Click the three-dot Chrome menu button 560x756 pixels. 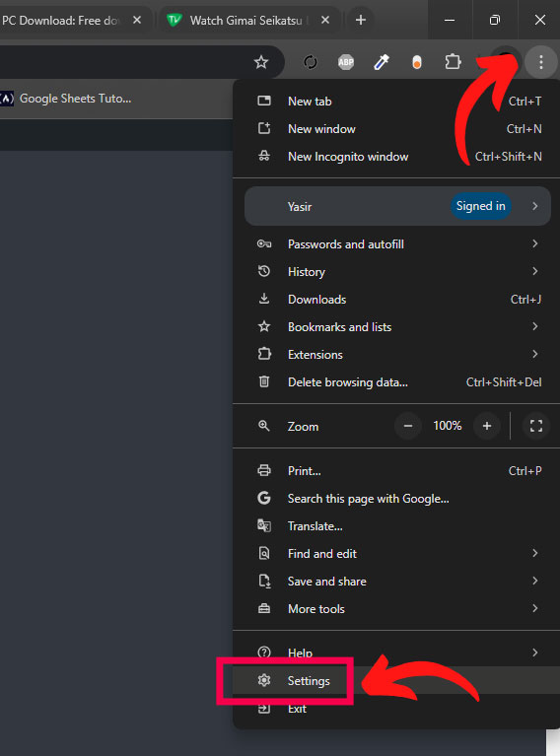(x=540, y=62)
